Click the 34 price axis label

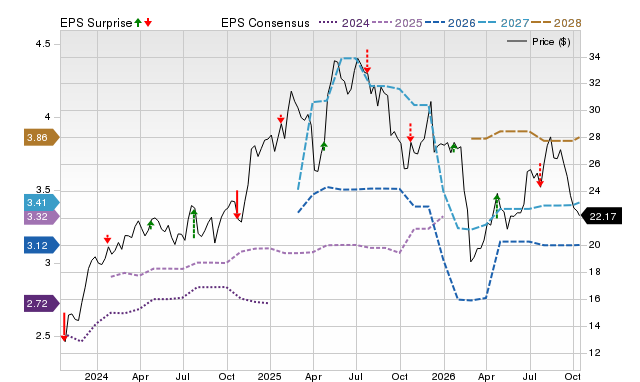[x=594, y=57]
